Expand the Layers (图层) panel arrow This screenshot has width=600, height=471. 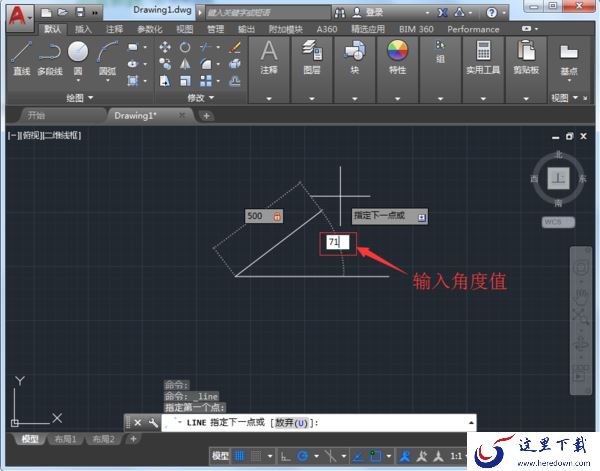(312, 99)
